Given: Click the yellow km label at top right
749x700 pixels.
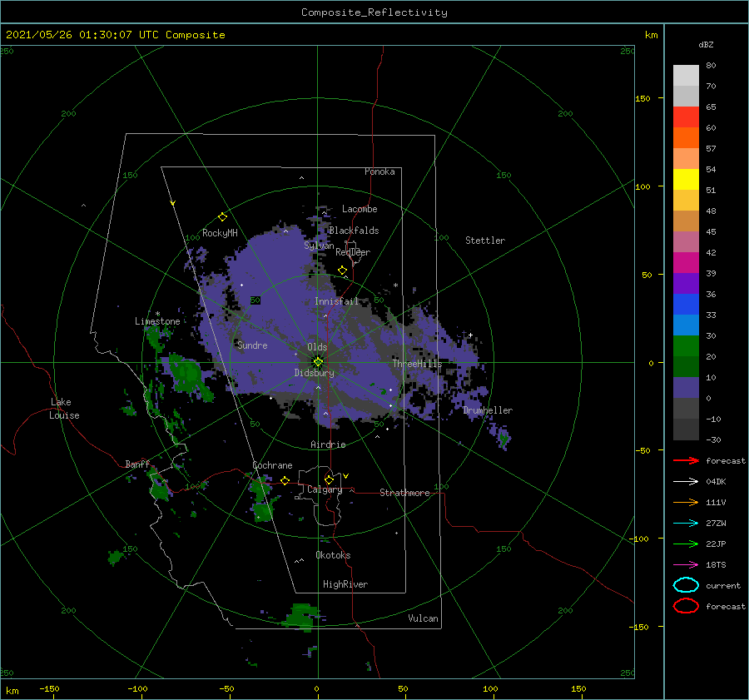Looking at the screenshot, I should pos(651,35).
